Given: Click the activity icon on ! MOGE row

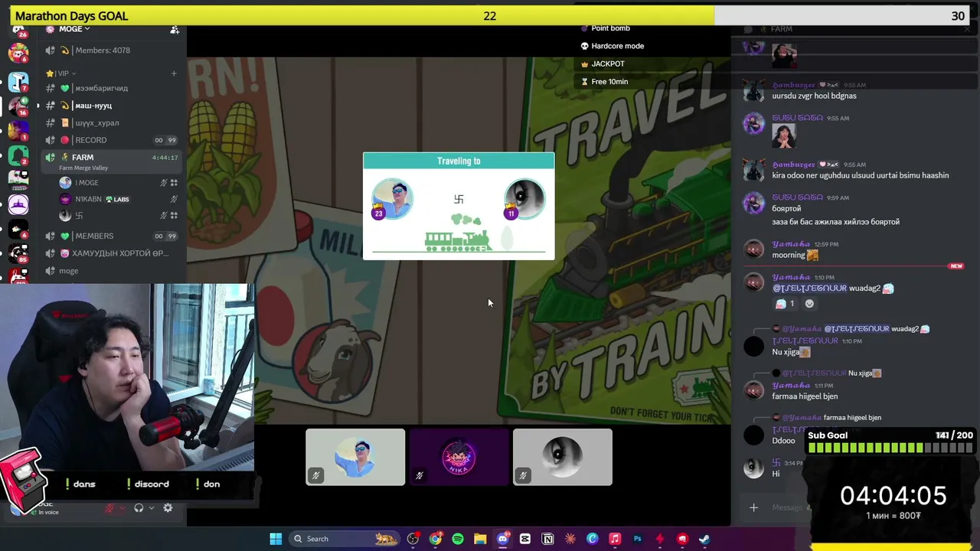Looking at the screenshot, I should tap(174, 183).
